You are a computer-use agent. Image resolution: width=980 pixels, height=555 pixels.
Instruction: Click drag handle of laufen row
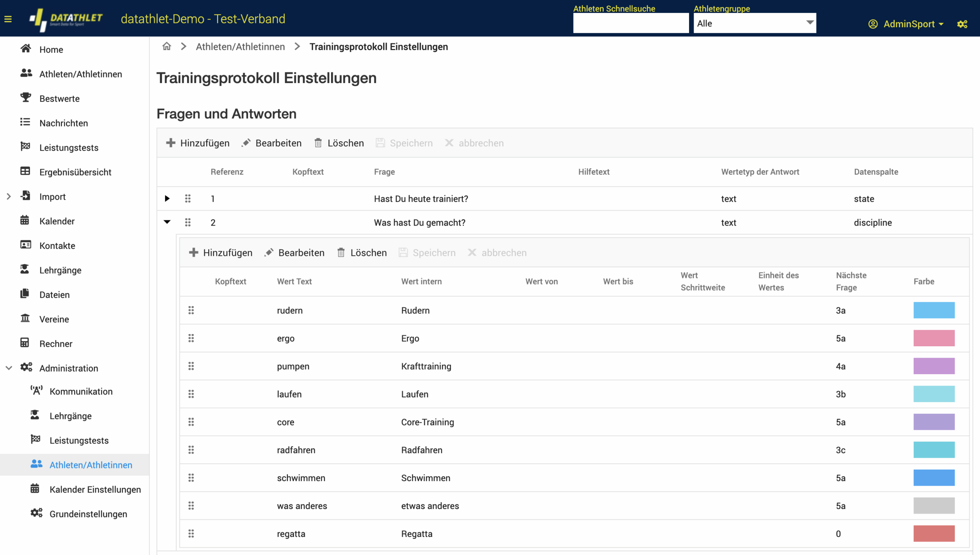point(191,394)
